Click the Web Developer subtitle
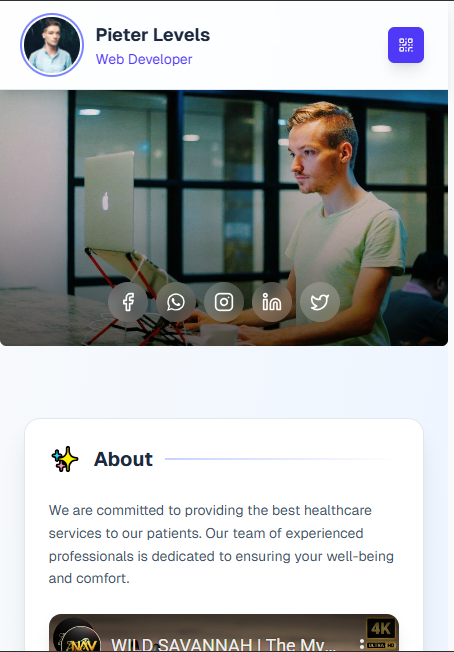 point(144,59)
